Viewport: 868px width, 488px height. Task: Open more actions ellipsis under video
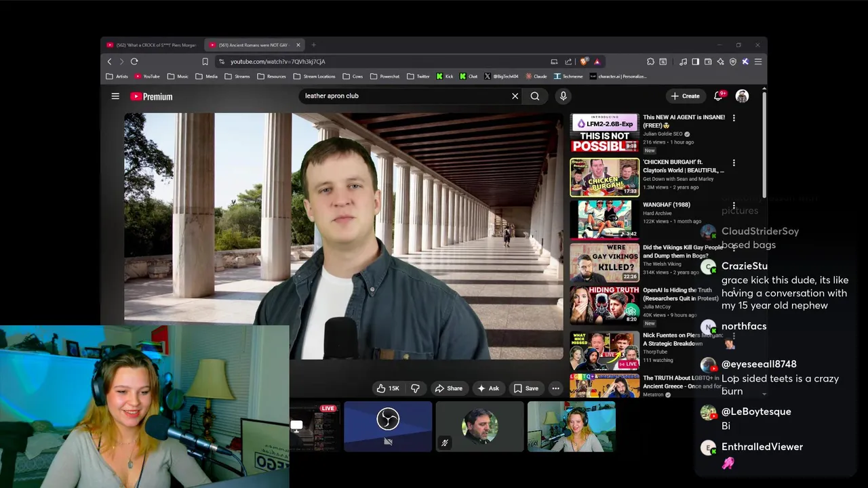(x=555, y=388)
